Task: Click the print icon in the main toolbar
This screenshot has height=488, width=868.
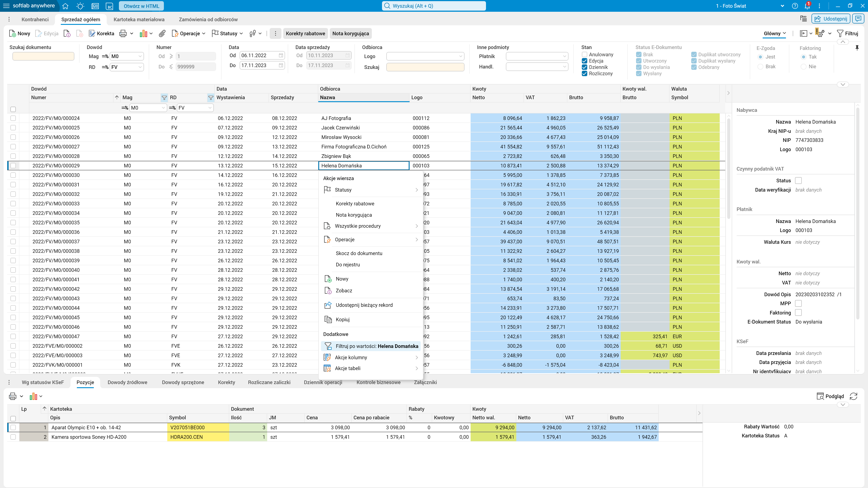Action: pyautogui.click(x=123, y=33)
